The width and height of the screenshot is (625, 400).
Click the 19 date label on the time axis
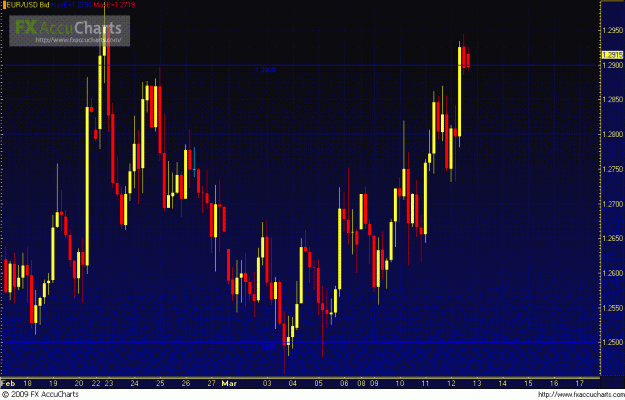(x=53, y=384)
